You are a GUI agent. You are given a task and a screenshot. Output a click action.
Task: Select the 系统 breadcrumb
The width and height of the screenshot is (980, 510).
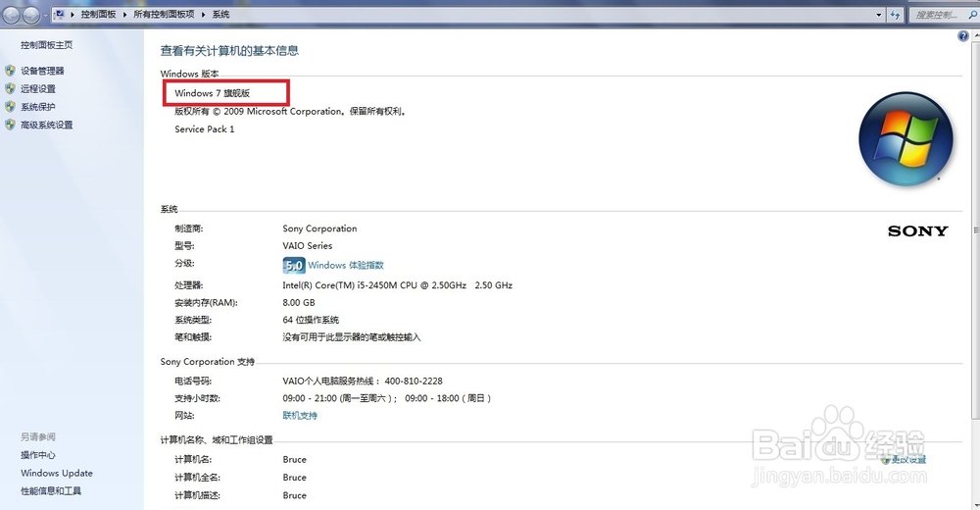(220, 15)
